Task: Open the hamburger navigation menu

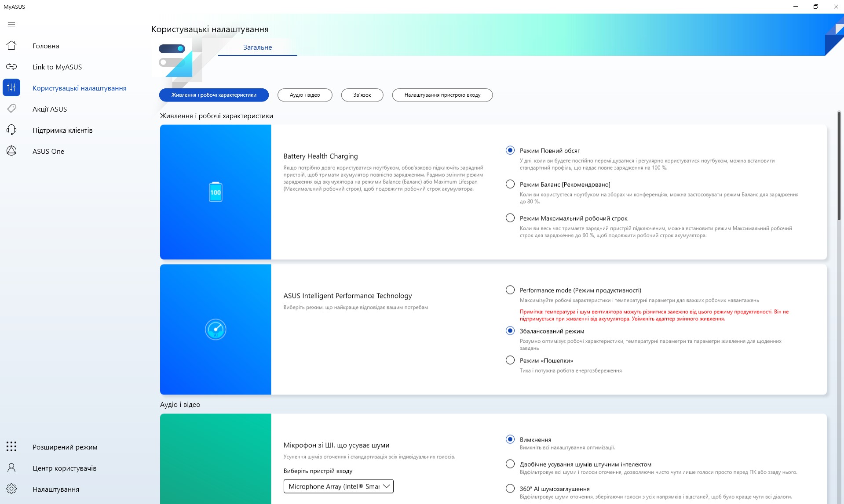Action: pos(11,25)
